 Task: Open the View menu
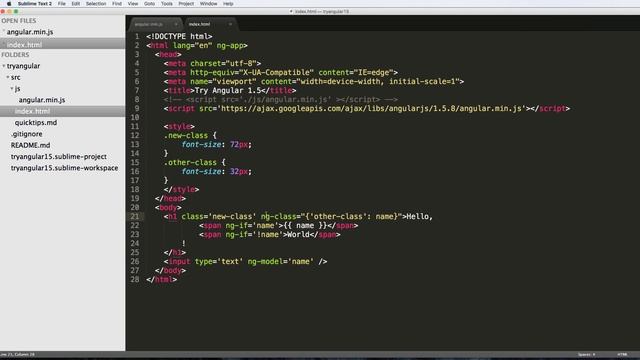pos(133,4)
